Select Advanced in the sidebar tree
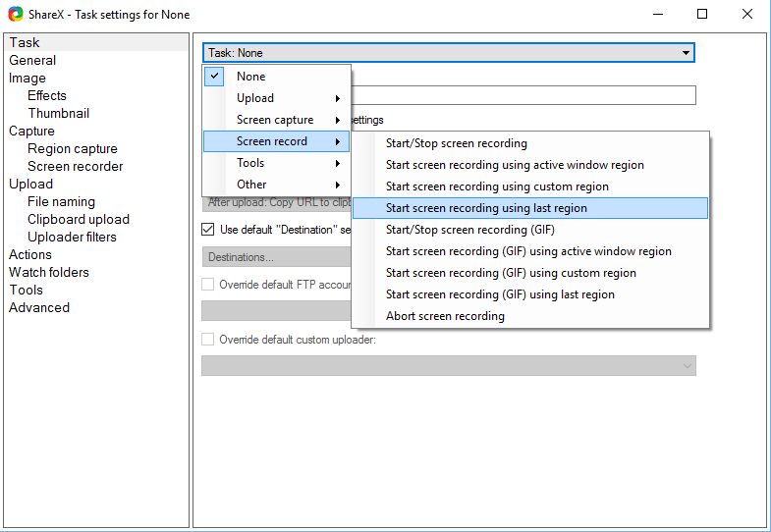 (39, 307)
